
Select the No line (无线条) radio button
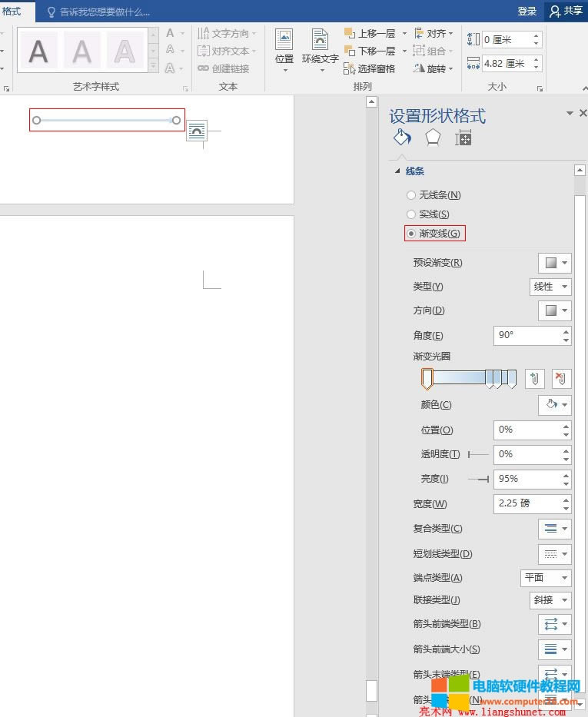pos(411,195)
